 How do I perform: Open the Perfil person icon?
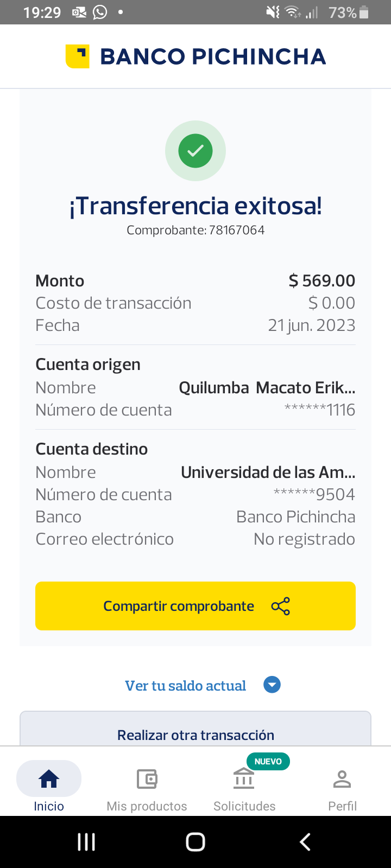pyautogui.click(x=342, y=779)
